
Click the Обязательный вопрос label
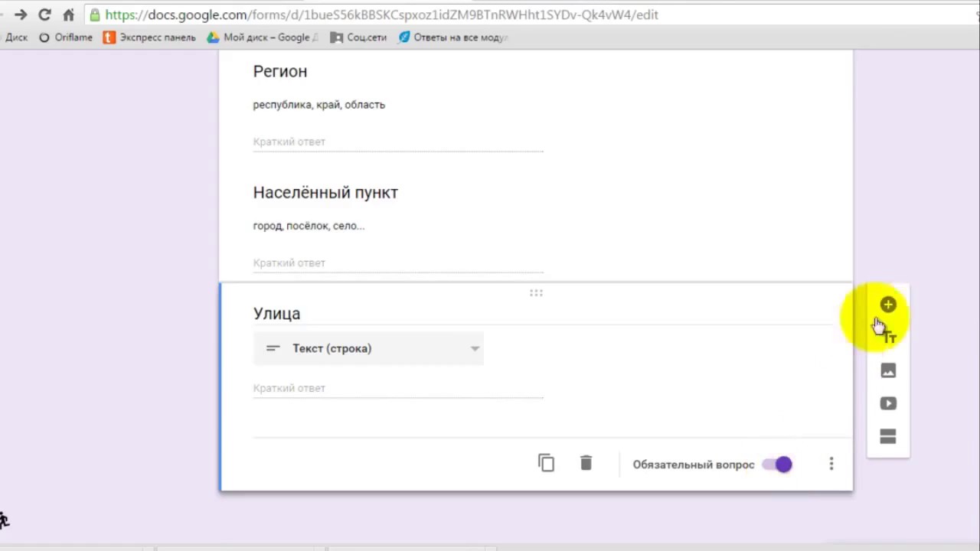point(694,465)
